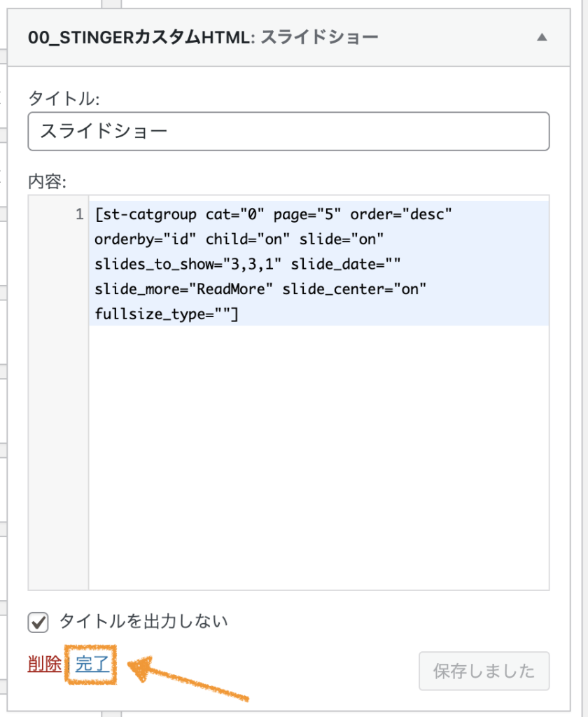The height and width of the screenshot is (717, 588).
Task: Click the slides_to_show="3,3,1" attribute
Action: [188, 264]
